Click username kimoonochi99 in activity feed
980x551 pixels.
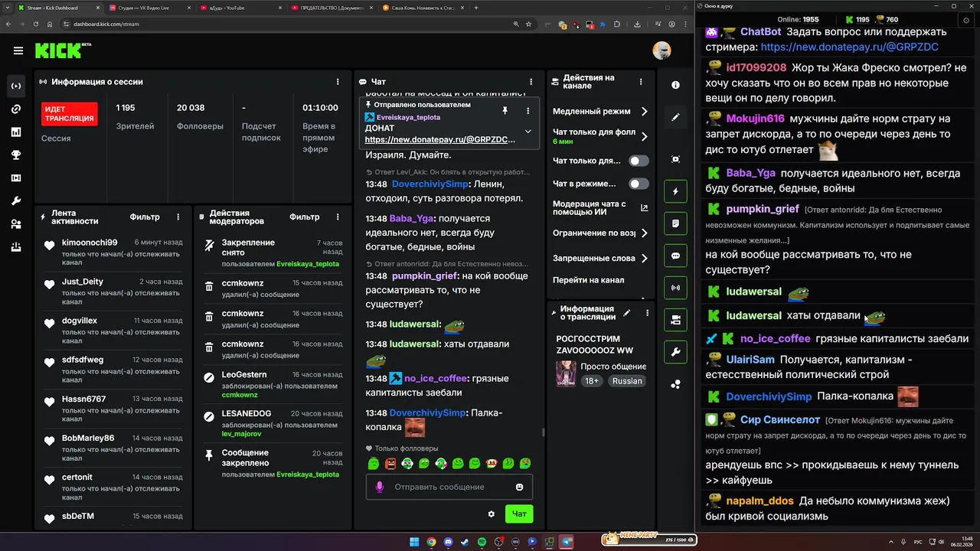coord(90,243)
